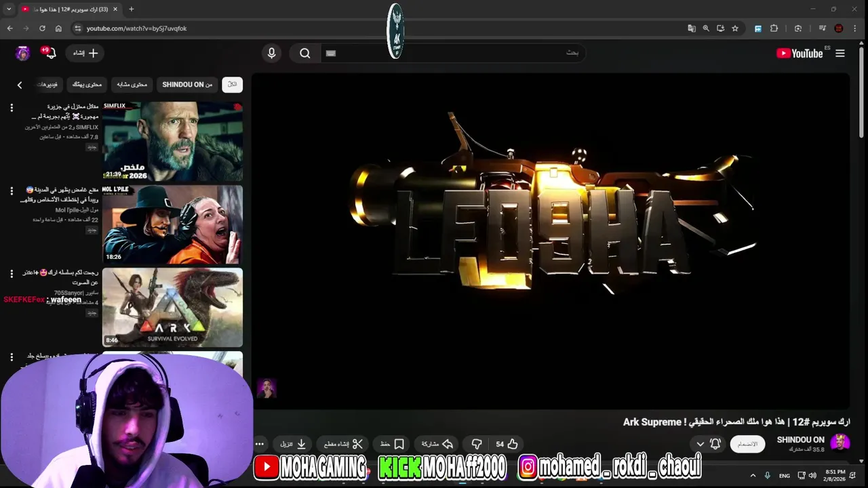Reload the page with the refresh icon

pos(42,28)
